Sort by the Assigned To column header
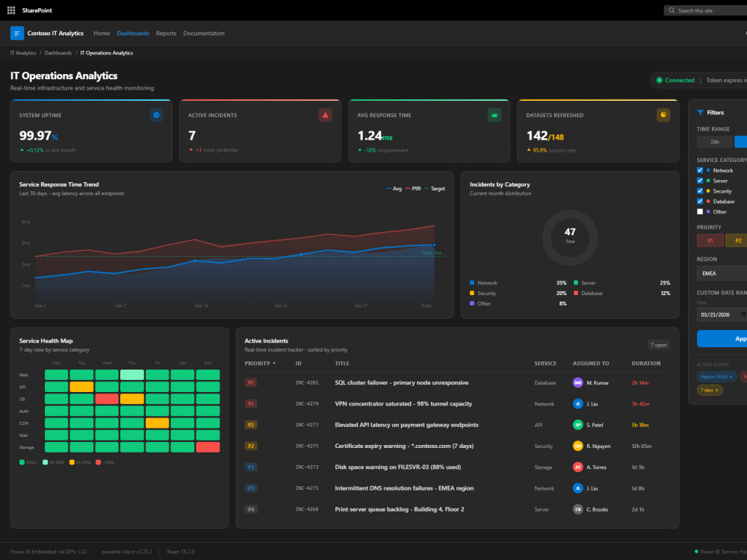747x560 pixels. [x=591, y=364]
